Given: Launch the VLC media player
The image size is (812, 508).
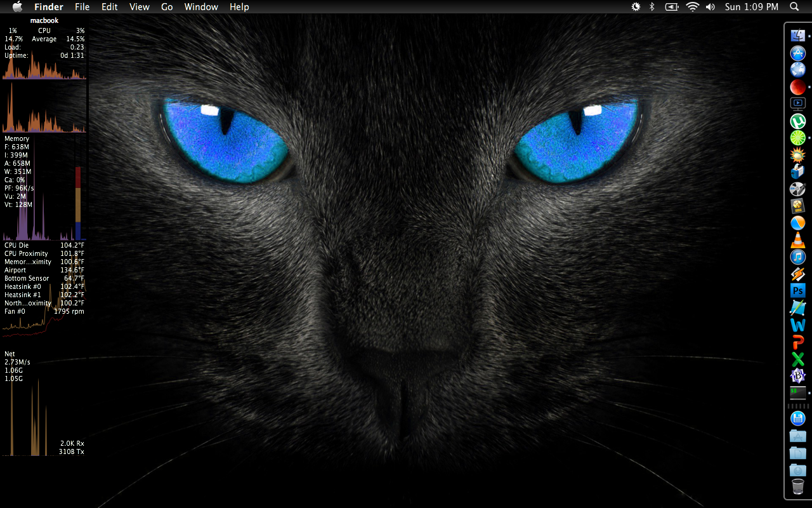Looking at the screenshot, I should click(797, 240).
